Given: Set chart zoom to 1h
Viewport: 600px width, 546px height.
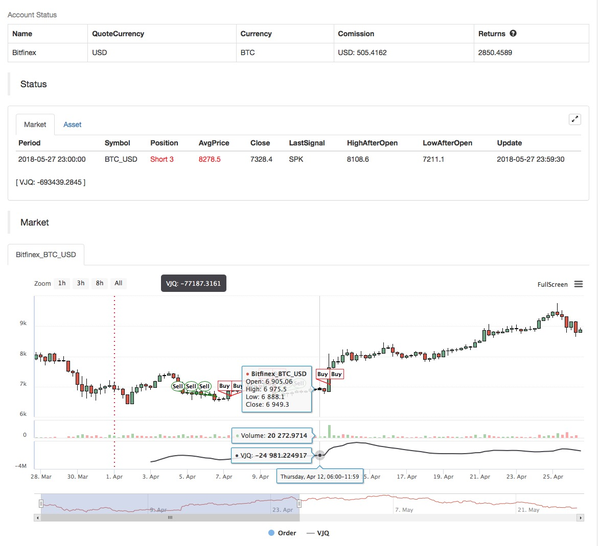Looking at the screenshot, I should click(x=62, y=284).
